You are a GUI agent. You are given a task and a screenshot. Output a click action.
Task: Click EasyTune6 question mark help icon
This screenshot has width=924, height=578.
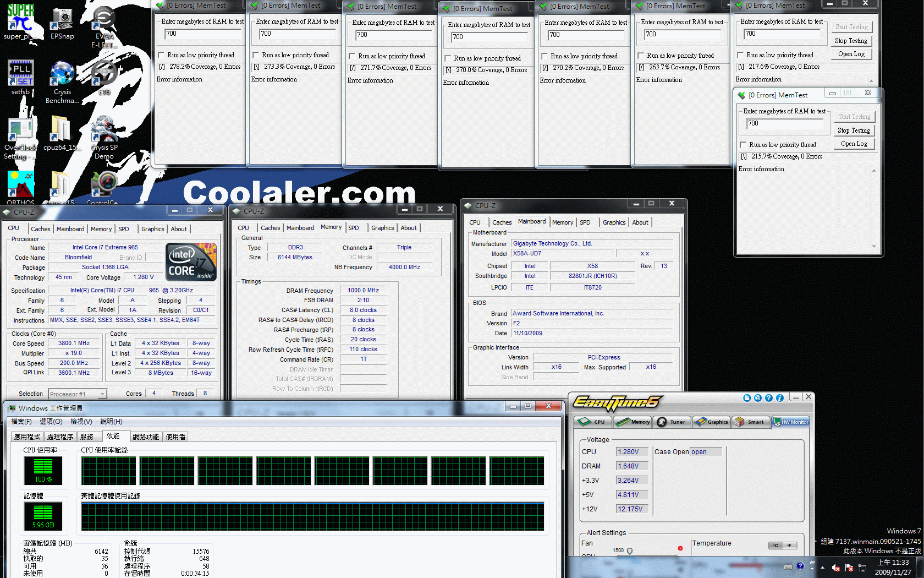pyautogui.click(x=768, y=398)
